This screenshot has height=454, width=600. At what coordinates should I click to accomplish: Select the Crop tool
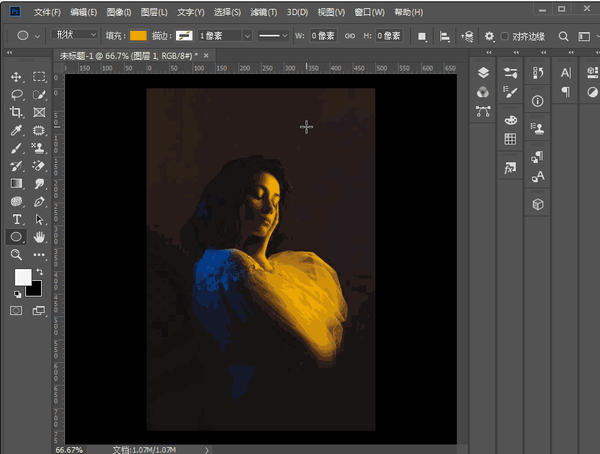16,112
